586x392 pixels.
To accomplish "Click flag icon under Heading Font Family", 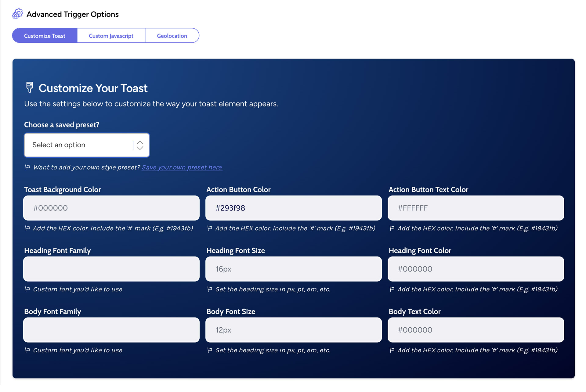I will pyautogui.click(x=27, y=290).
